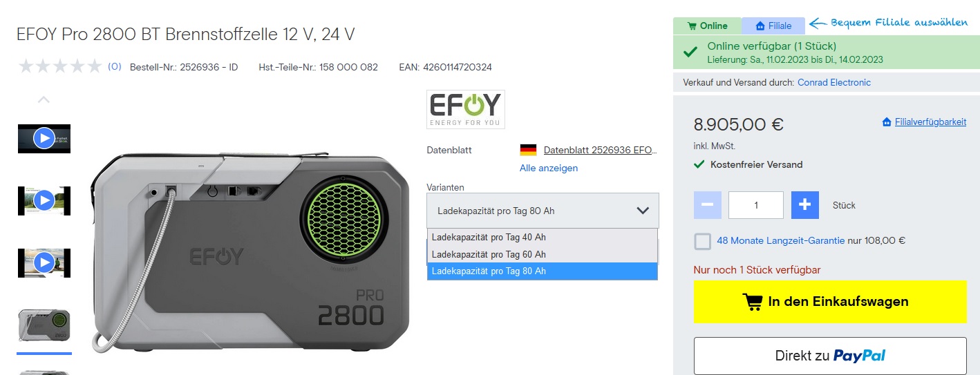Play the first product video thumbnail
The width and height of the screenshot is (980, 375).
tap(44, 138)
